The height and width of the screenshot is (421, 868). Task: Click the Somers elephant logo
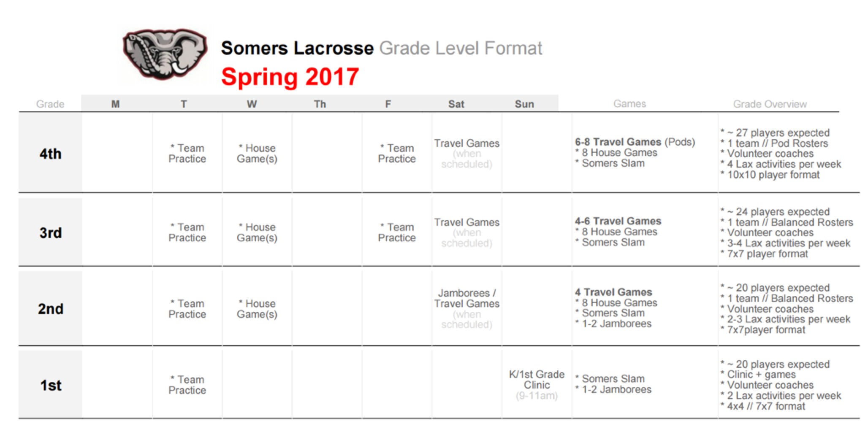(x=165, y=55)
